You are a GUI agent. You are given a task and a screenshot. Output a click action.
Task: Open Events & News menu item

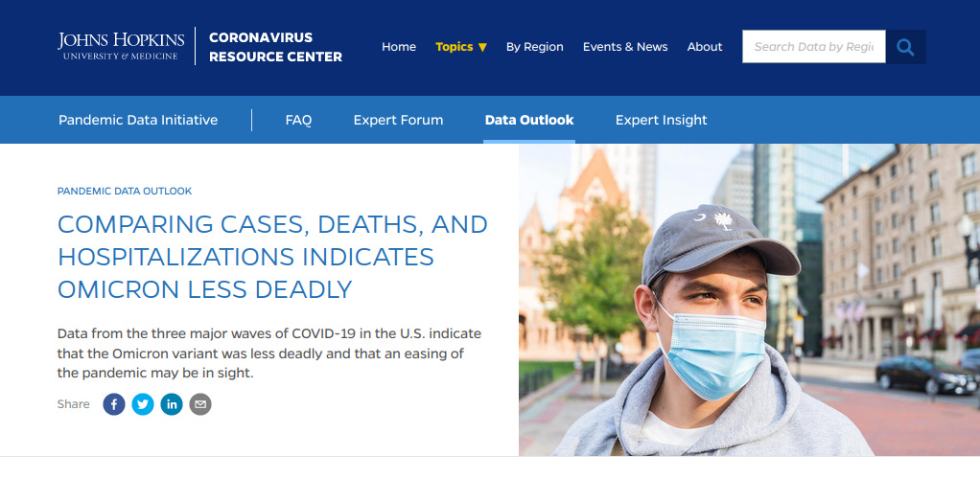click(625, 47)
